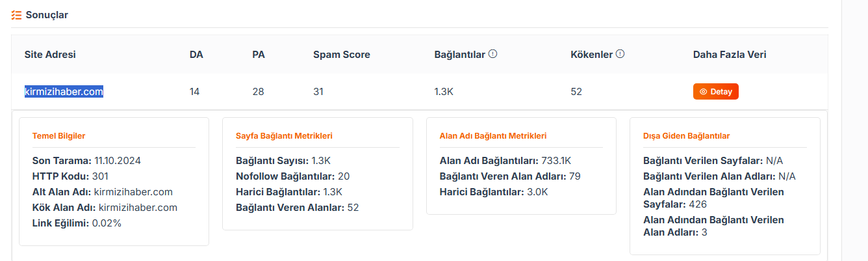
Task: Click the Daha Fazla Veri header
Action: point(730,55)
